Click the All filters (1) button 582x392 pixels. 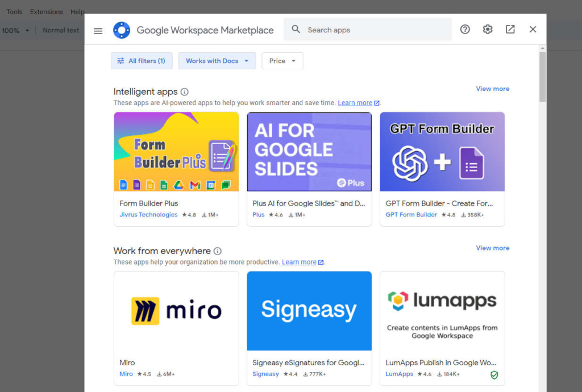coord(142,61)
